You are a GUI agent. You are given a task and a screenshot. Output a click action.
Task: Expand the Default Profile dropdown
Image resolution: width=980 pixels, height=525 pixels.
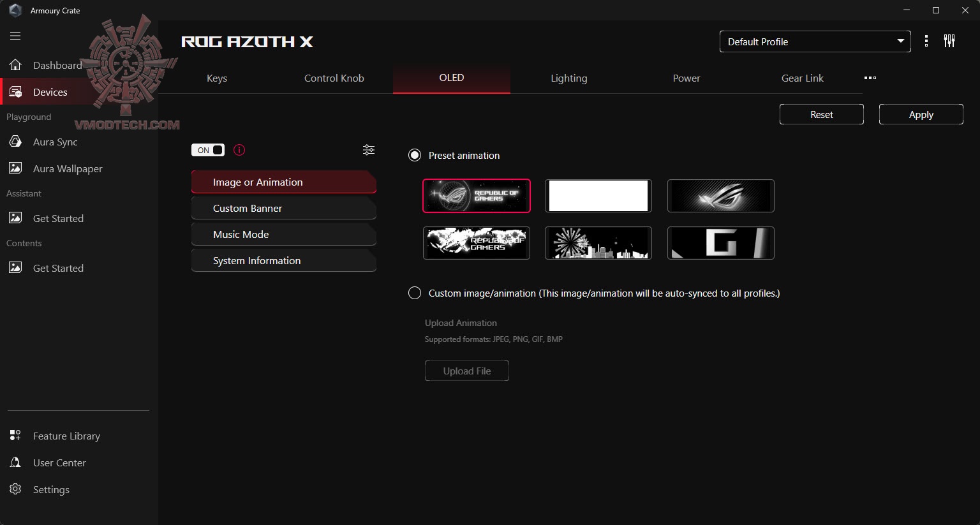pos(815,41)
